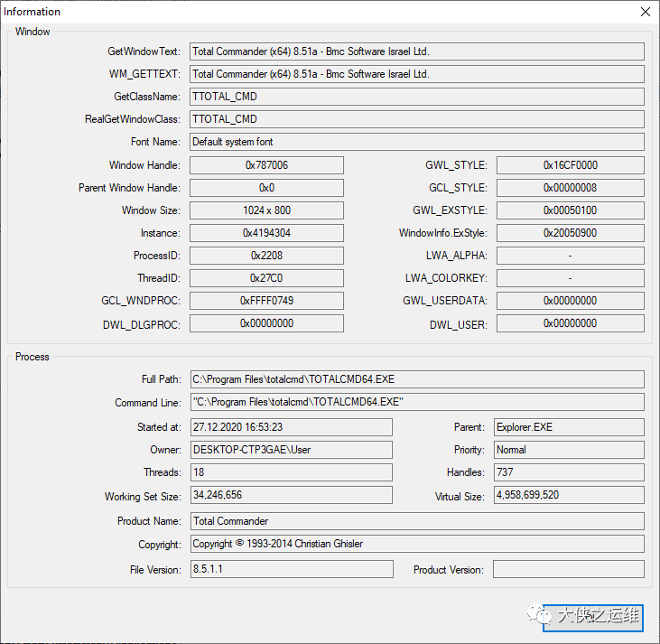Viewport: 660px width, 644px height.
Task: Click the Full Path field
Action: tap(417, 379)
